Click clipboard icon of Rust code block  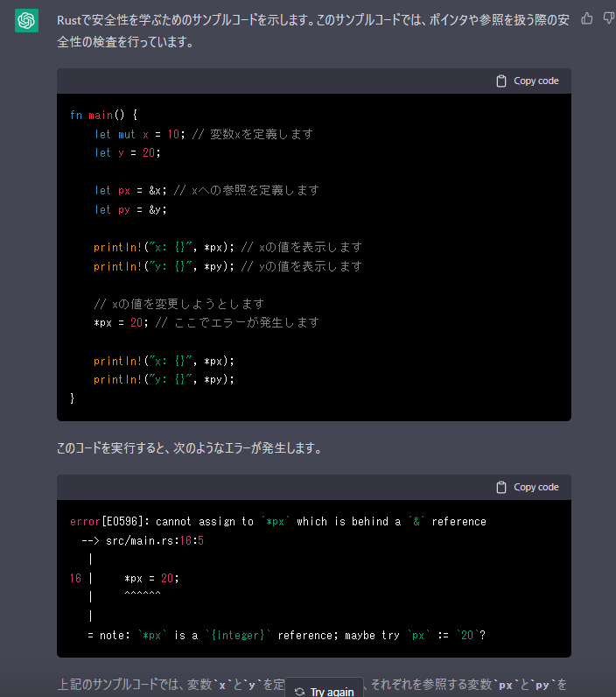[501, 81]
